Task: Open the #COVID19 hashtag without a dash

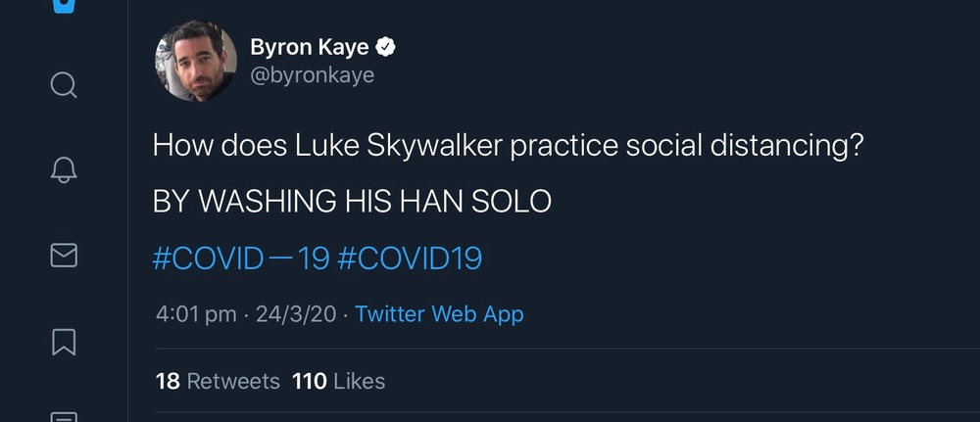Action: click(410, 258)
